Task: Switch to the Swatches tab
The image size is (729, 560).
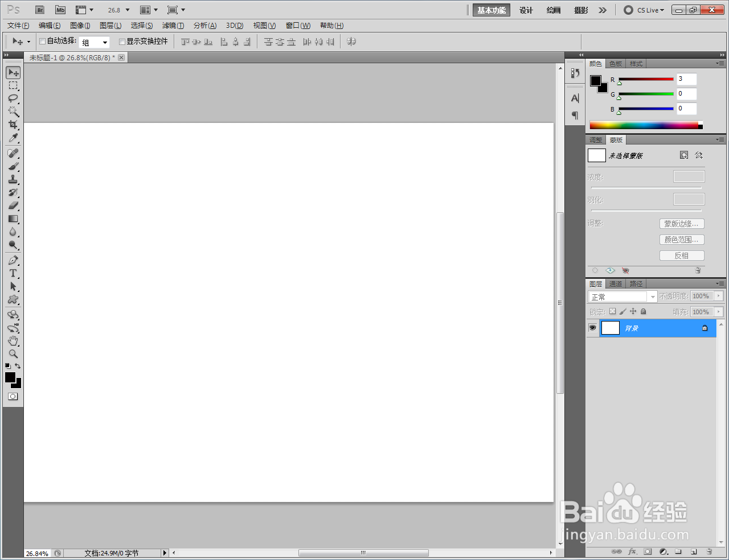Action: pos(616,64)
